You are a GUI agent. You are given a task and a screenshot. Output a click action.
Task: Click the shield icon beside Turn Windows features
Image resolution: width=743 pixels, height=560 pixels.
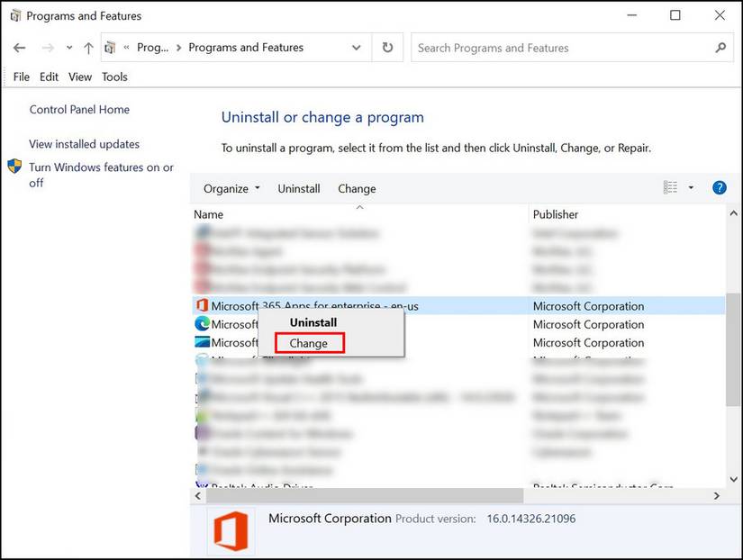point(14,166)
